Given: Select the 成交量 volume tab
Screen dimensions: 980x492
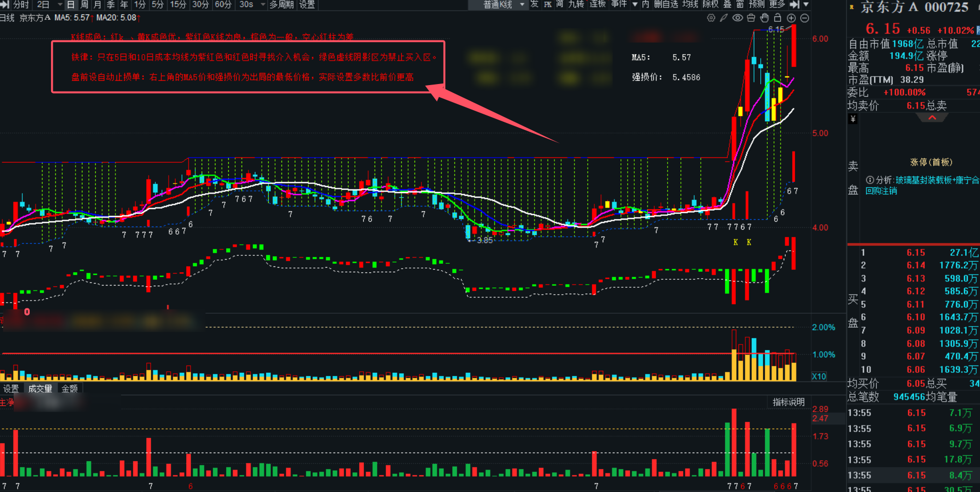Looking at the screenshot, I should click(40, 389).
